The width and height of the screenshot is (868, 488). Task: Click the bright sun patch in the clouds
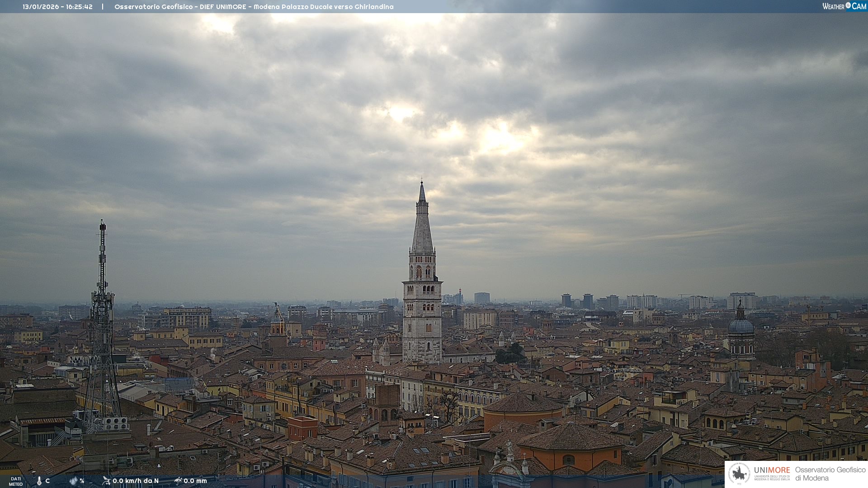(x=500, y=138)
